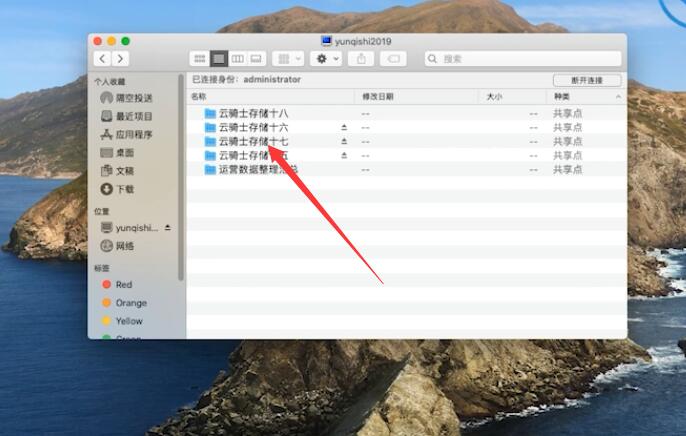Click the Share toolbar button
Image resolution: width=686 pixels, height=436 pixels.
point(361,59)
